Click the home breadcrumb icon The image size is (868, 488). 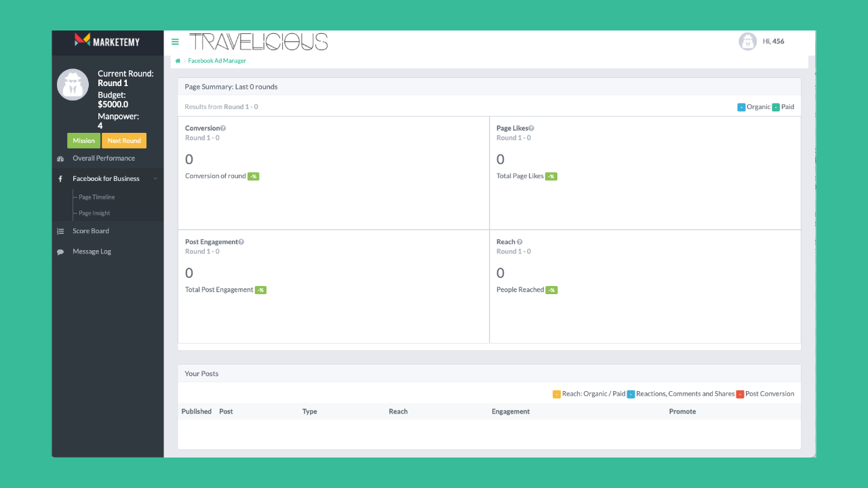(178, 61)
